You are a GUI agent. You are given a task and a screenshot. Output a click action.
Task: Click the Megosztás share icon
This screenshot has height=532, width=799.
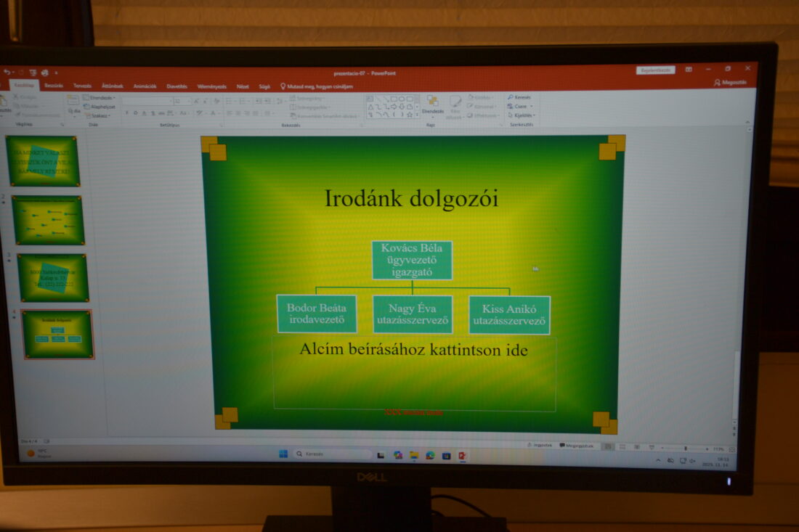coord(718,83)
